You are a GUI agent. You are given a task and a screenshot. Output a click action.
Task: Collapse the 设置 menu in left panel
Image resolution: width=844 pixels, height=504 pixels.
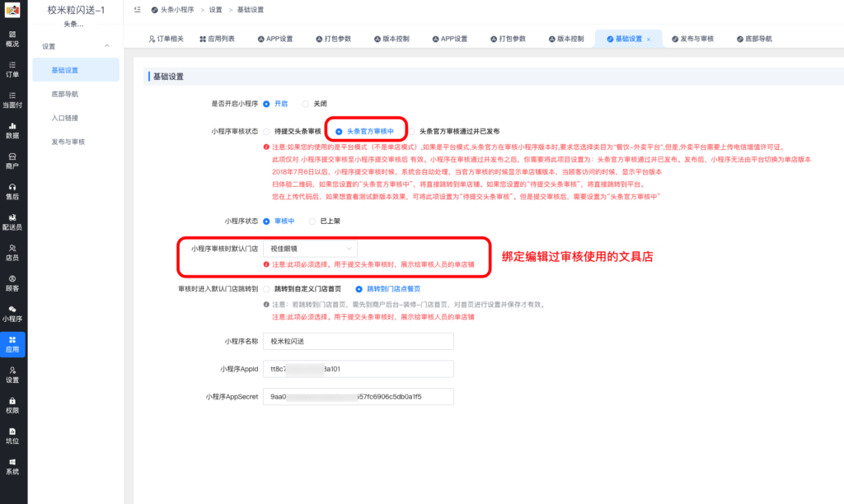(105, 45)
